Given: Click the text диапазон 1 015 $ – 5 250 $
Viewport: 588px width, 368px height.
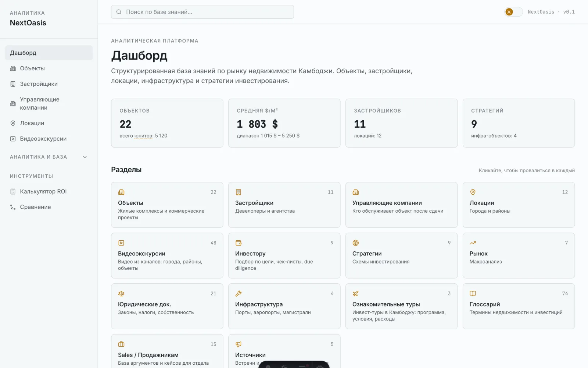Looking at the screenshot, I should click(268, 136).
